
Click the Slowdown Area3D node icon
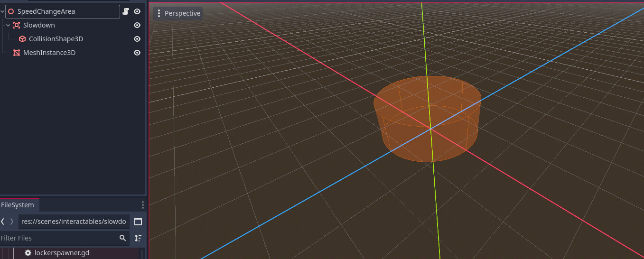point(17,25)
